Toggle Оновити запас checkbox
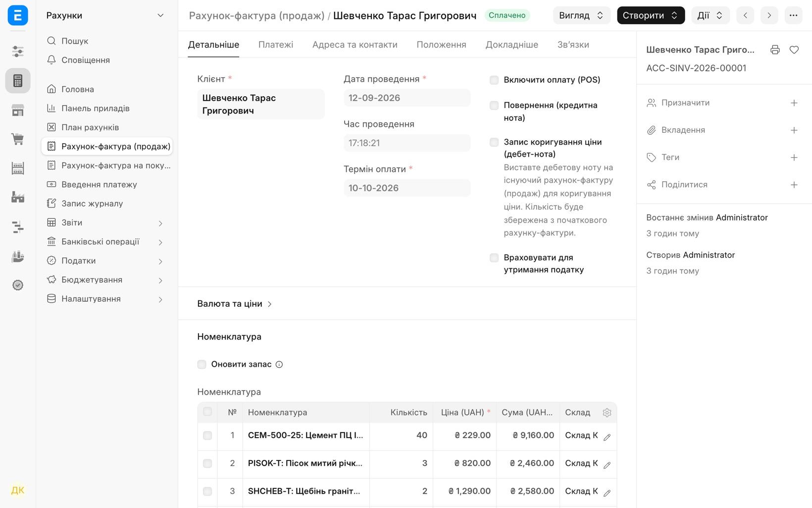812x508 pixels. [x=202, y=364]
